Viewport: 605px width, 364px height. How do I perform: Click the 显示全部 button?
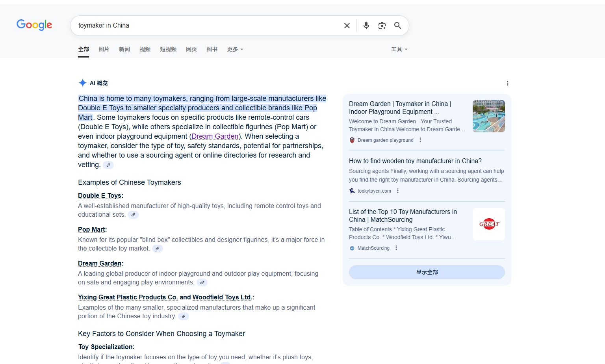427,272
